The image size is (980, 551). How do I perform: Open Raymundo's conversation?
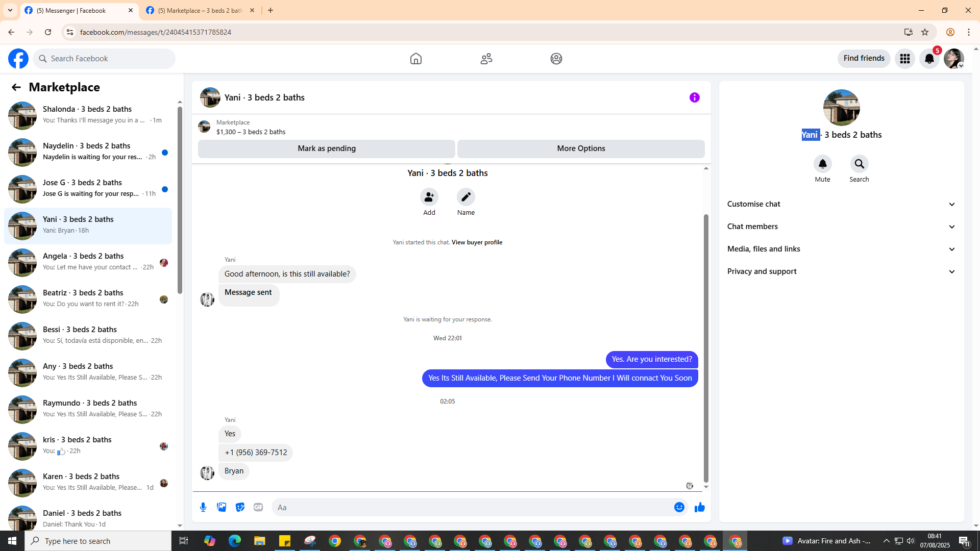click(x=88, y=409)
